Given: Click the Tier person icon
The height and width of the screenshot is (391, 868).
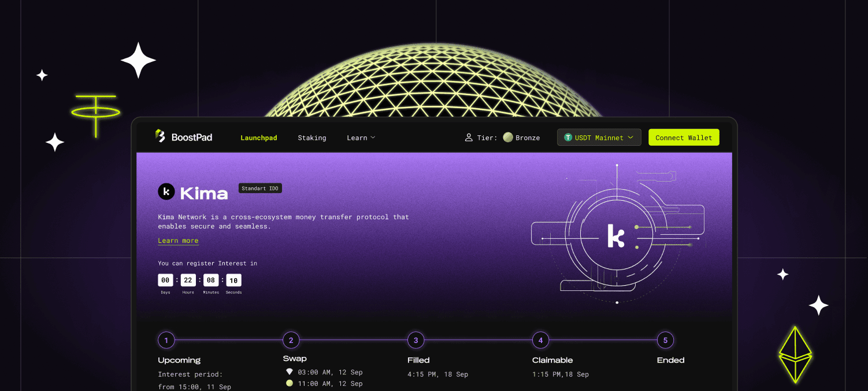Looking at the screenshot, I should (x=469, y=137).
